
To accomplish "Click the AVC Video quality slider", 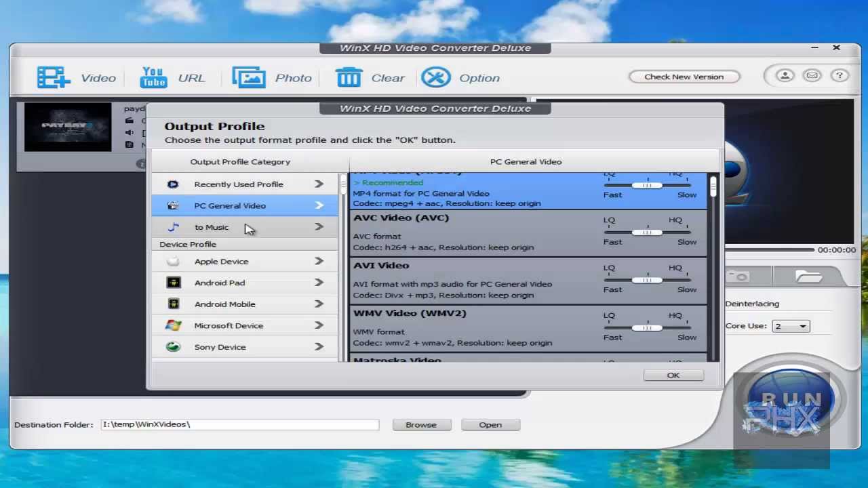I will 647,232.
